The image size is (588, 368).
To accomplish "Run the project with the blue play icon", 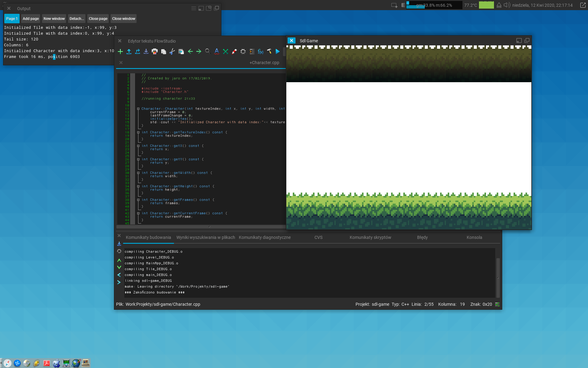I will 278,52.
